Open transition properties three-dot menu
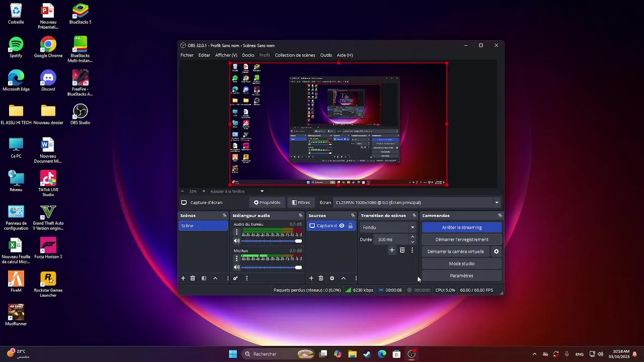Image resolution: width=644 pixels, height=362 pixels. click(412, 250)
